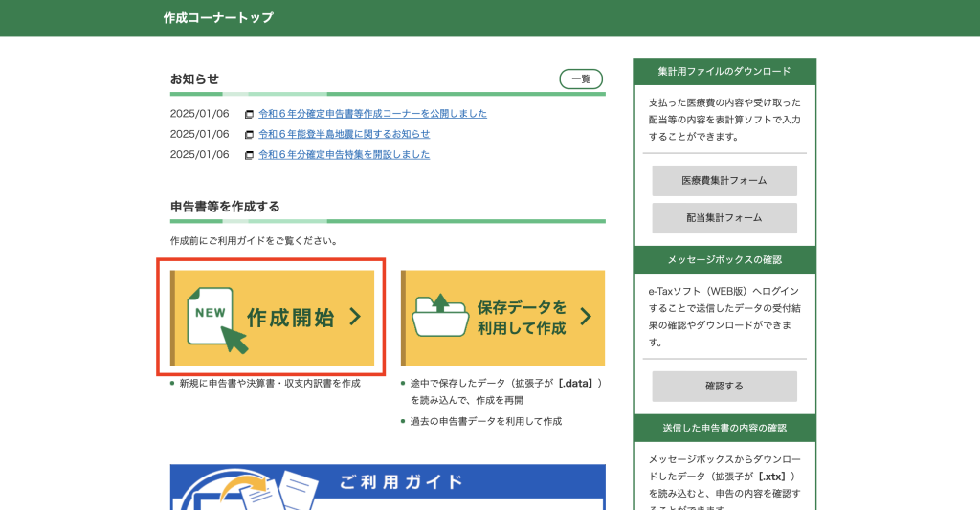Click the window icon beside 作成コーナーを公開しました
The image size is (980, 510).
point(249,114)
